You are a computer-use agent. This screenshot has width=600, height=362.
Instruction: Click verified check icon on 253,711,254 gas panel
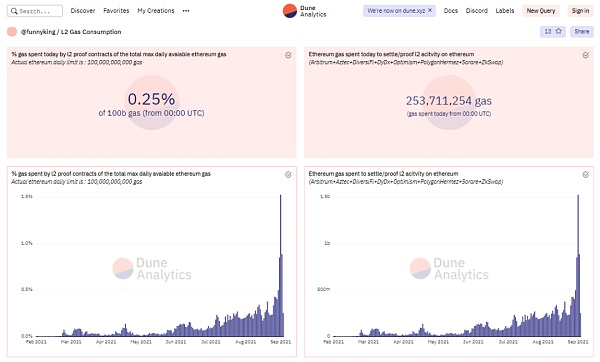[585, 55]
